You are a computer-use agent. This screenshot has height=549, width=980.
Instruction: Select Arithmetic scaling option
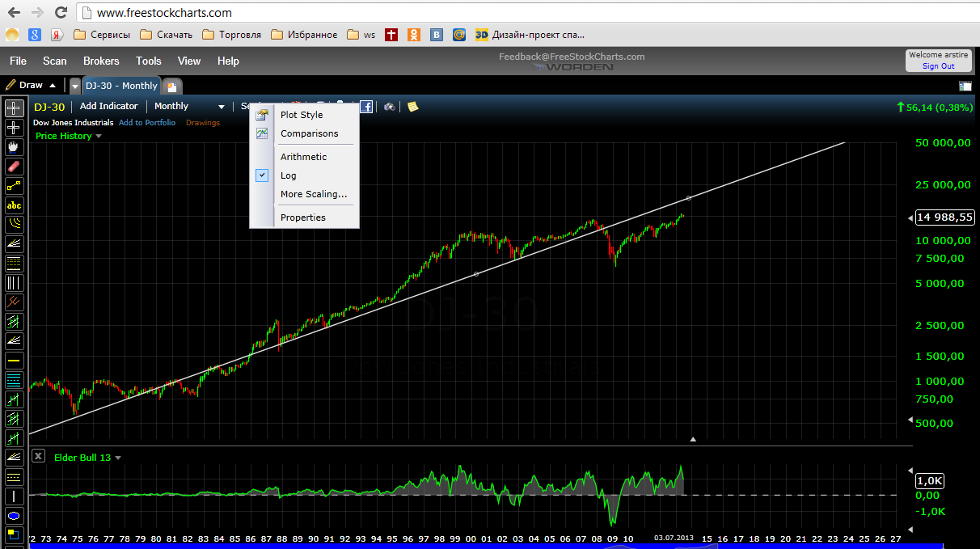(304, 157)
